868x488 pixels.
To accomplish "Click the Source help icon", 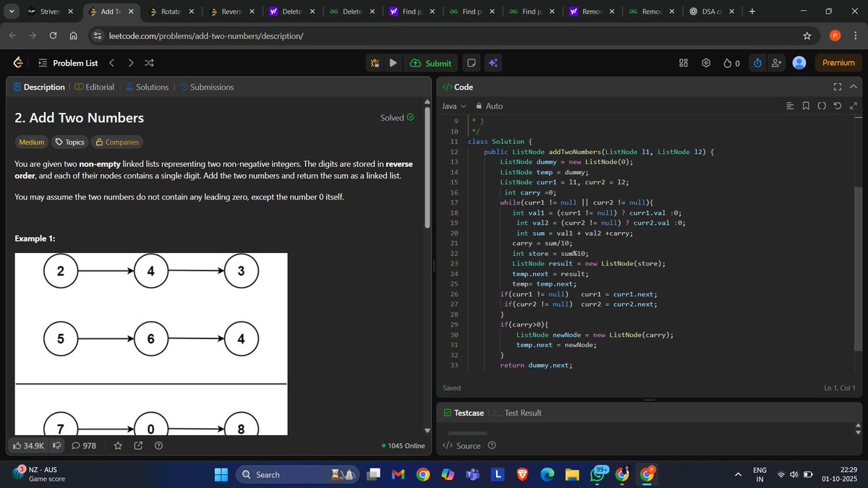I will (x=493, y=445).
